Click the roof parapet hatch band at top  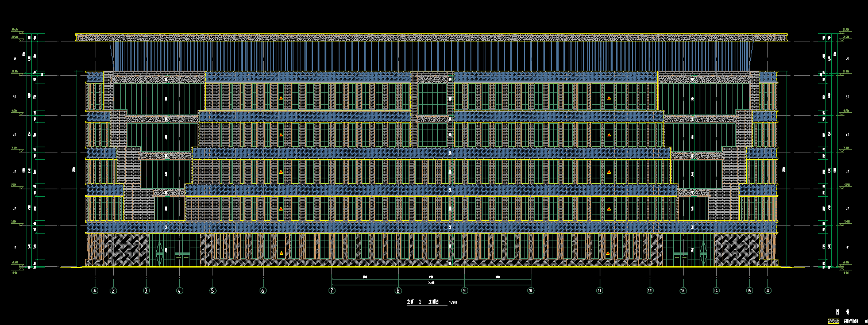click(431, 37)
